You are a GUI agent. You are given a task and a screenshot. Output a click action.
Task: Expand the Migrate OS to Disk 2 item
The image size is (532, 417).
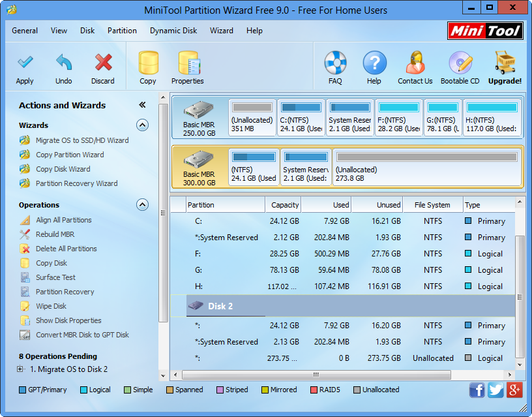pyautogui.click(x=20, y=369)
